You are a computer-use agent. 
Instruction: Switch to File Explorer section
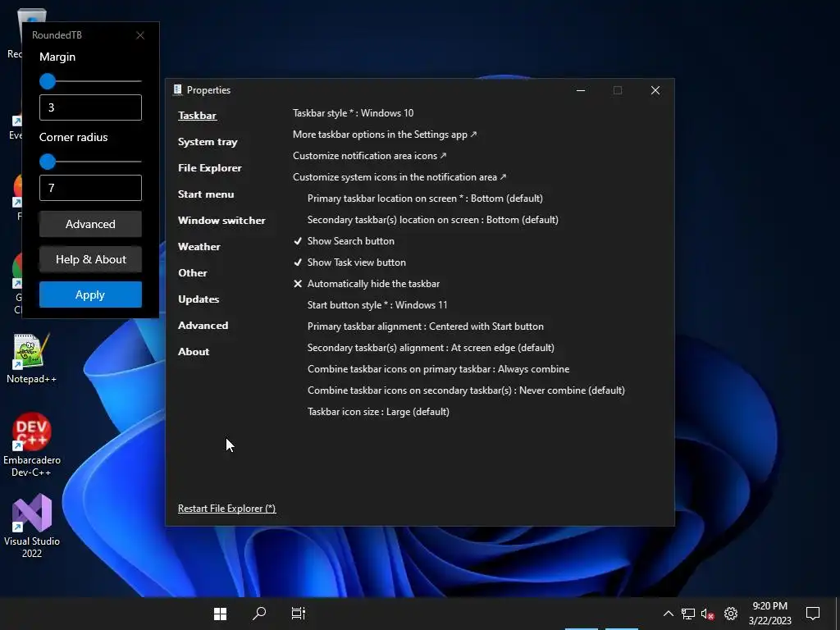click(x=209, y=167)
